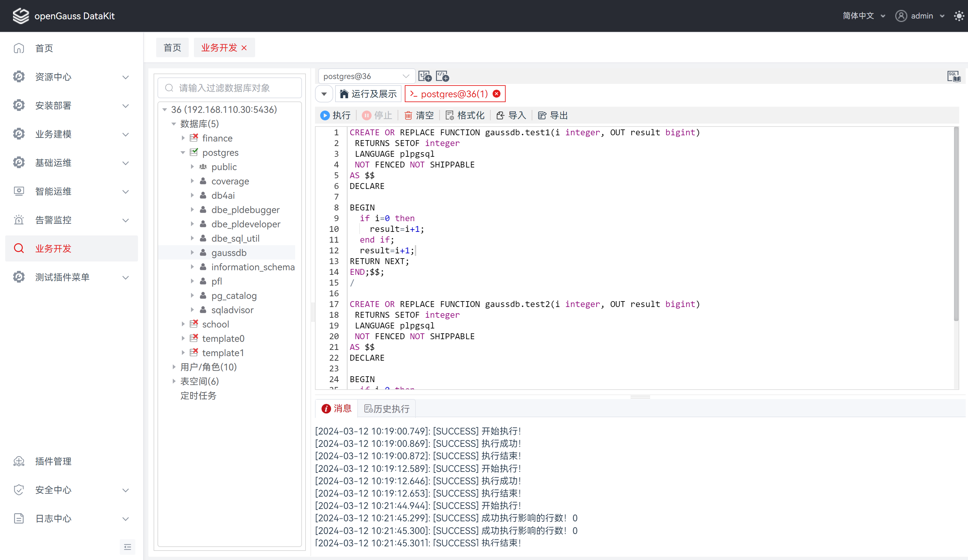Collapse the postgres database node
This screenshot has height=560, width=968.
pos(183,153)
